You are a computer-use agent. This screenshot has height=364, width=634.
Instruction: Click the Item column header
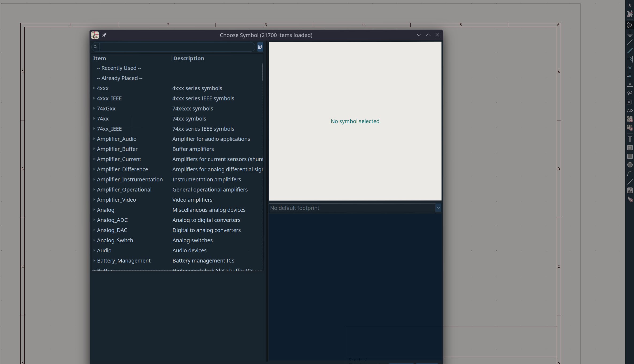pyautogui.click(x=131, y=58)
